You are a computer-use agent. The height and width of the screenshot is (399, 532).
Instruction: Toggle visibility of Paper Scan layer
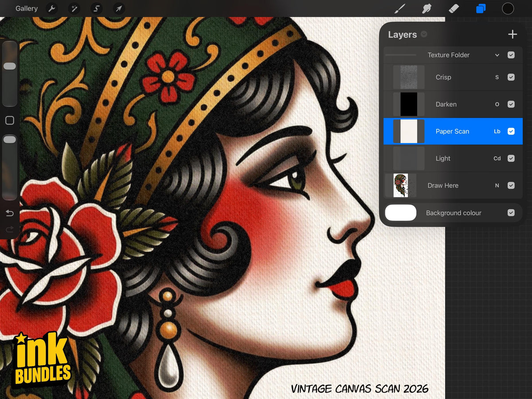(x=511, y=131)
